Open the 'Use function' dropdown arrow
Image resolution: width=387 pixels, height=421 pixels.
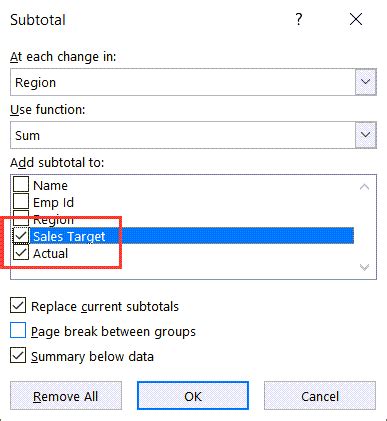point(366,135)
